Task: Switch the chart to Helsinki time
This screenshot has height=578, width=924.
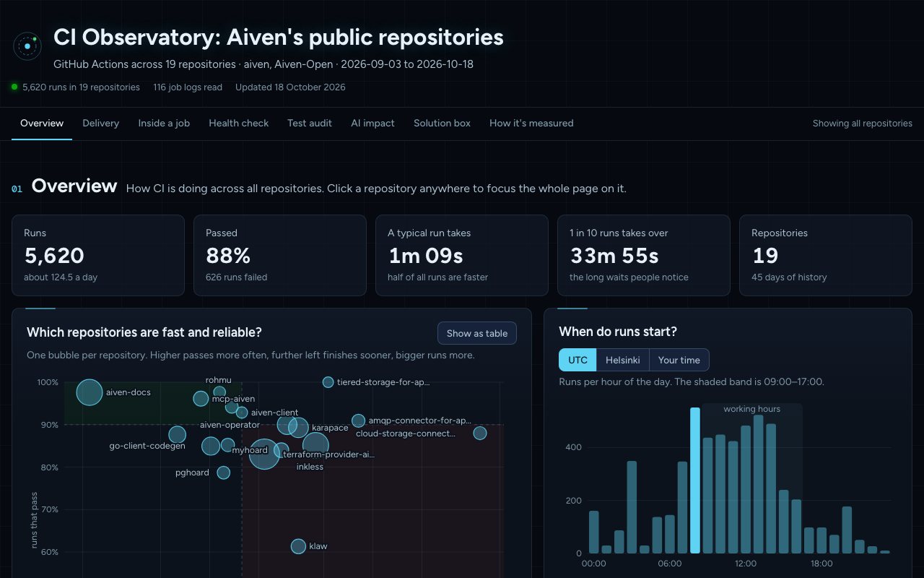Action: 622,360
